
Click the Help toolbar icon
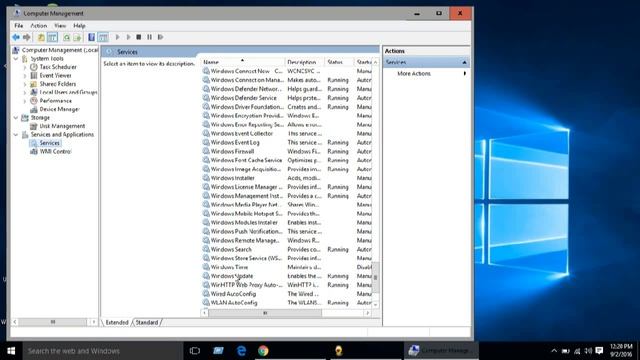pyautogui.click(x=91, y=37)
